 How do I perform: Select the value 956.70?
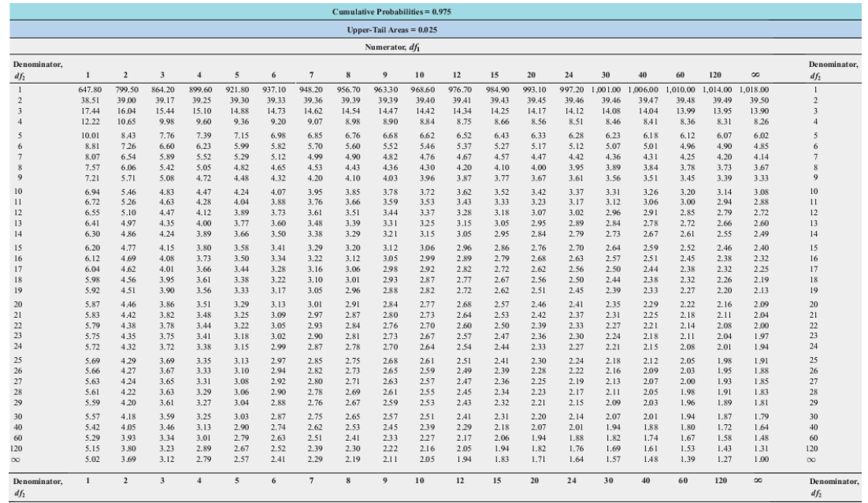click(x=349, y=90)
